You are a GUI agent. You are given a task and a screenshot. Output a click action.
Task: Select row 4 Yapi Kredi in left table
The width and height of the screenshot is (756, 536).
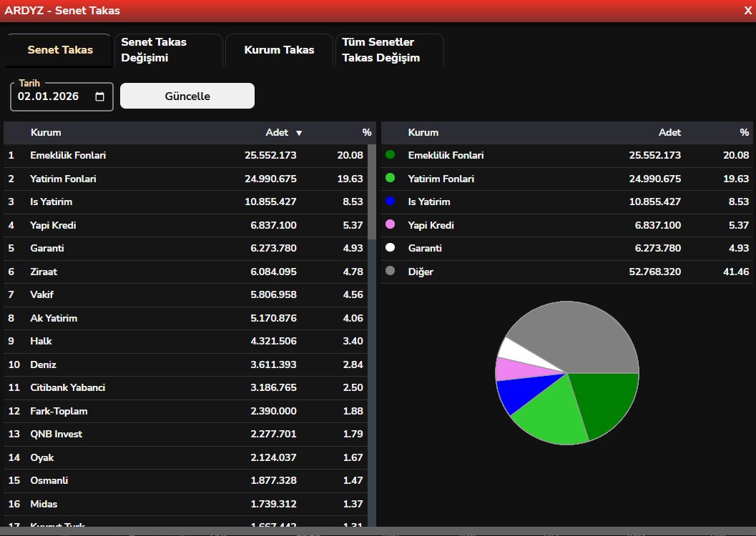186,225
